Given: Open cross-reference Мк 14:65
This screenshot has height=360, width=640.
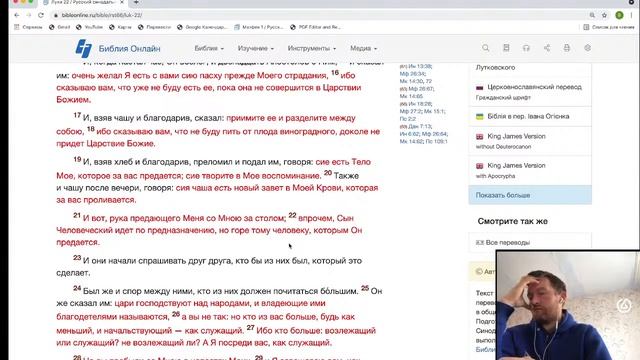Looking at the screenshot, I should [411, 96].
